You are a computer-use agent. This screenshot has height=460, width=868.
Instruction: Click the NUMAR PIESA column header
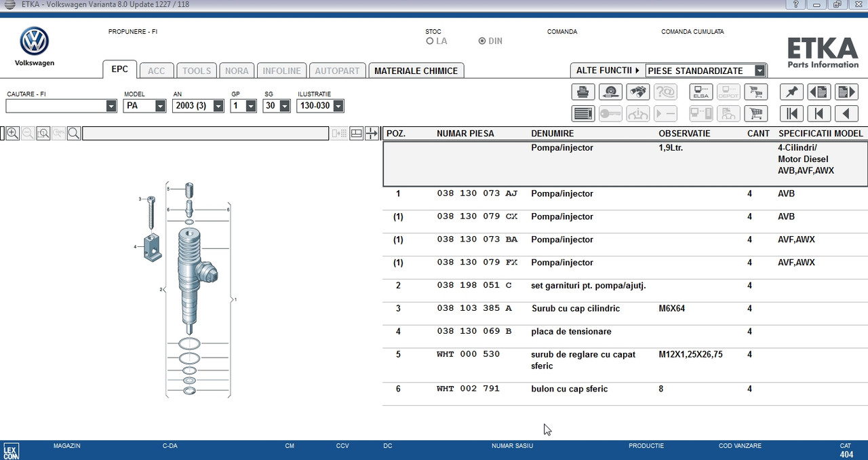click(x=465, y=134)
